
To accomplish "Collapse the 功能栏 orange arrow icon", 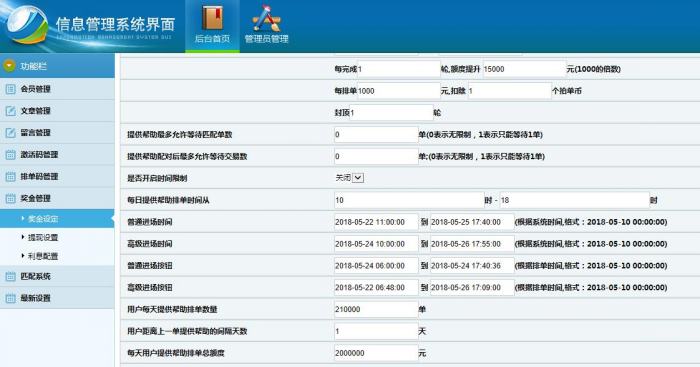I will click(9, 66).
